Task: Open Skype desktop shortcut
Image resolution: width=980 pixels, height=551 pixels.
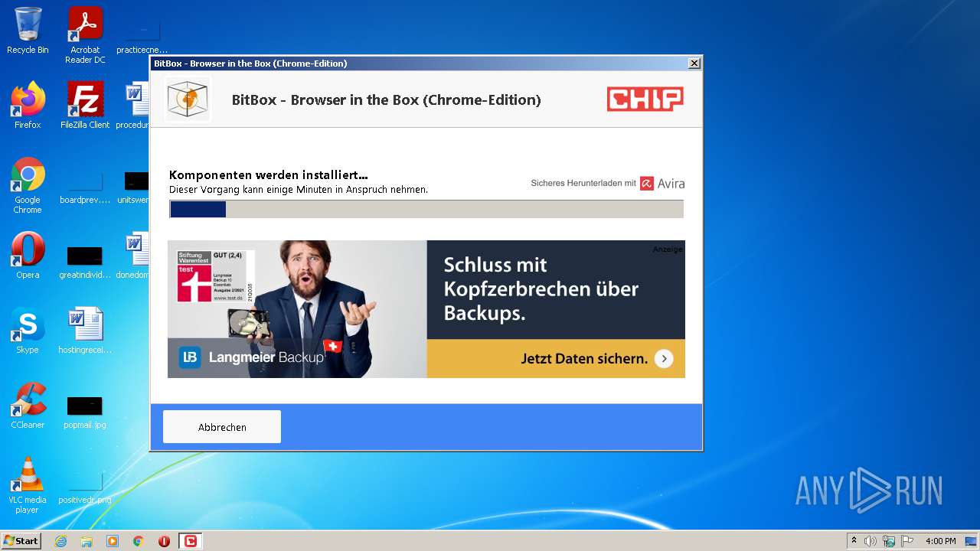Action: point(28,331)
